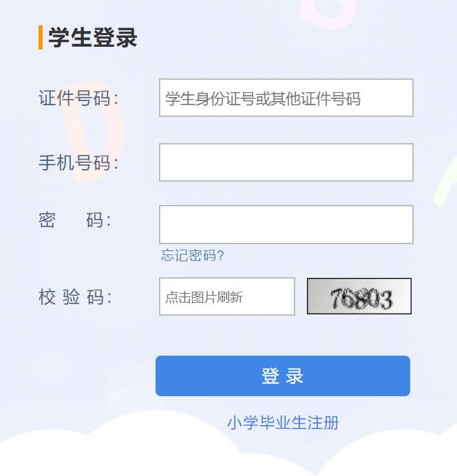Viewport: 457px width, 476px height.
Task: Click into the 密码 password field
Action: point(286,224)
